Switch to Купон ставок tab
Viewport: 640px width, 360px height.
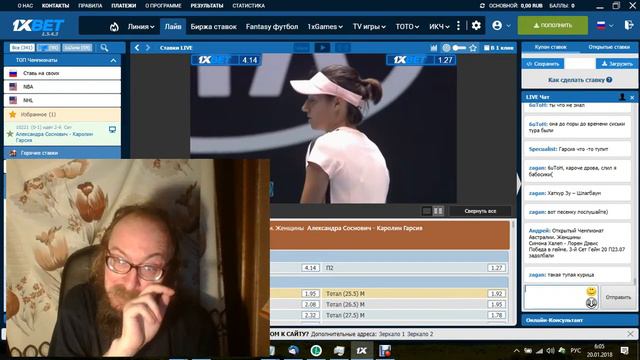(551, 47)
